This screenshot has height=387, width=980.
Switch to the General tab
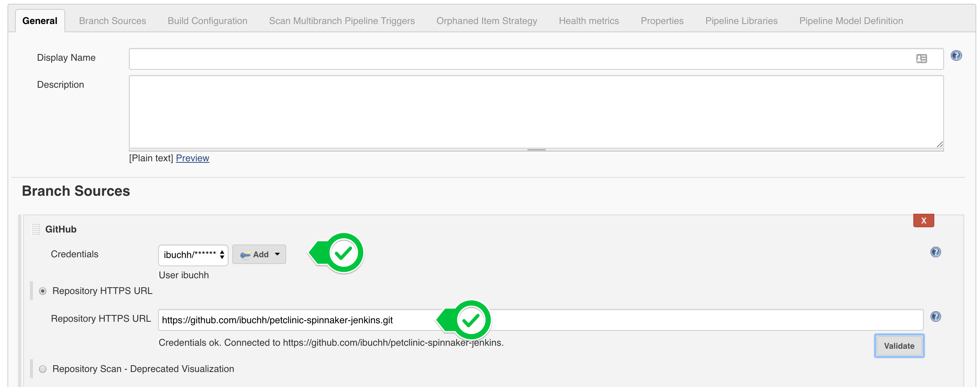[40, 21]
